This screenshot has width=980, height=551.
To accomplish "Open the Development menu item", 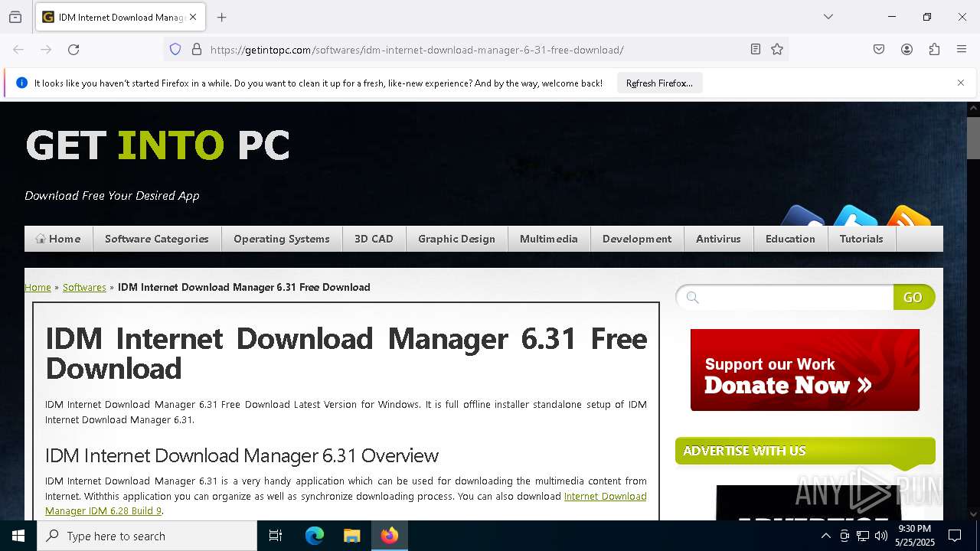I will tap(637, 239).
